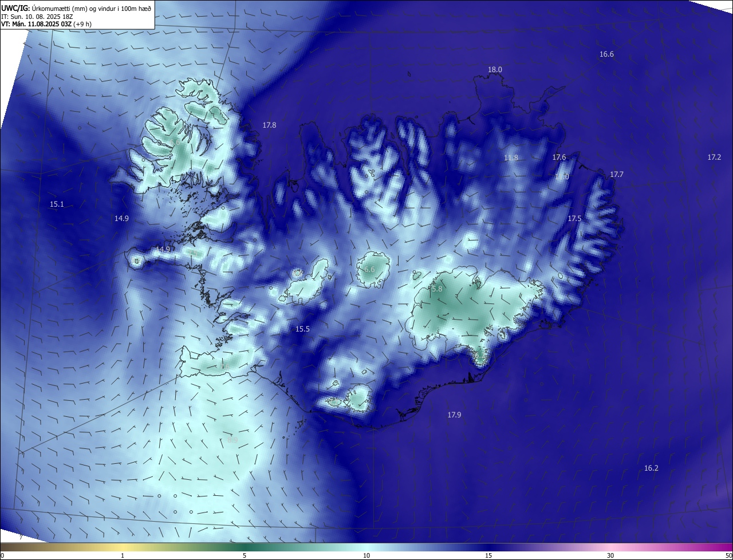Select the 17.2 value over the eastern sea
The height and width of the screenshot is (560, 733).
pos(714,157)
